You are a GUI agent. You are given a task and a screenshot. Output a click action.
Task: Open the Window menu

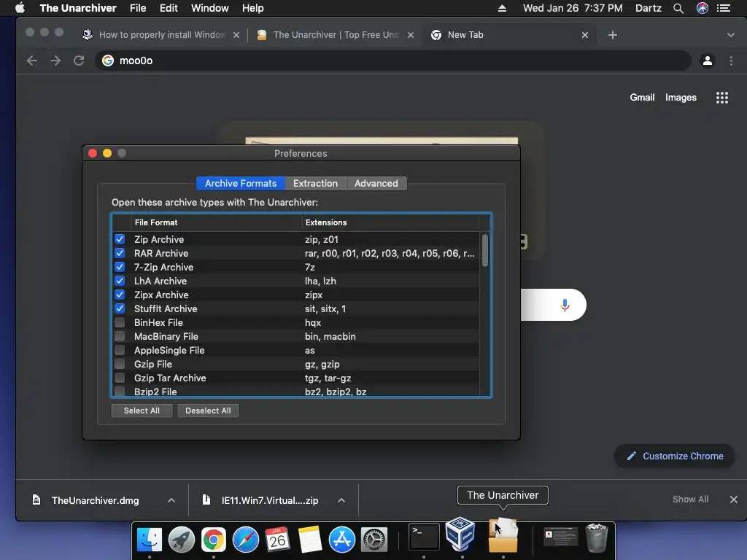209,8
